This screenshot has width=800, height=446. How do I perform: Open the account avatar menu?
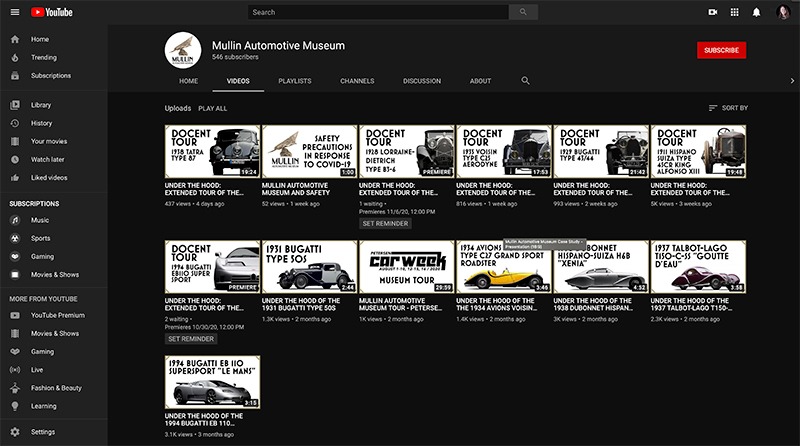tap(783, 12)
